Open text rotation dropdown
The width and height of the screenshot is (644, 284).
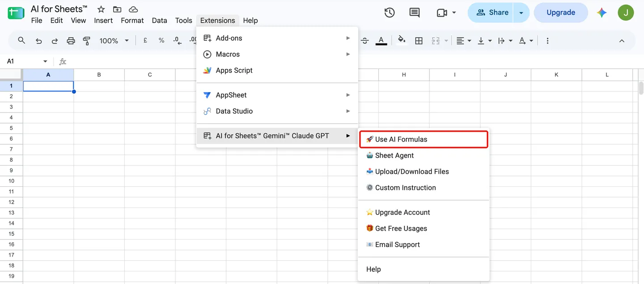525,41
